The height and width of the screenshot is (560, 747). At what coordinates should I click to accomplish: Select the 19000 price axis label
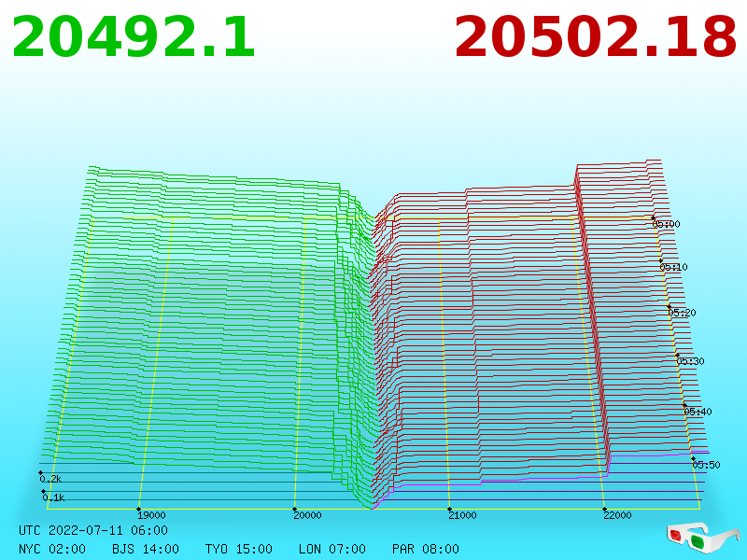coord(151,515)
